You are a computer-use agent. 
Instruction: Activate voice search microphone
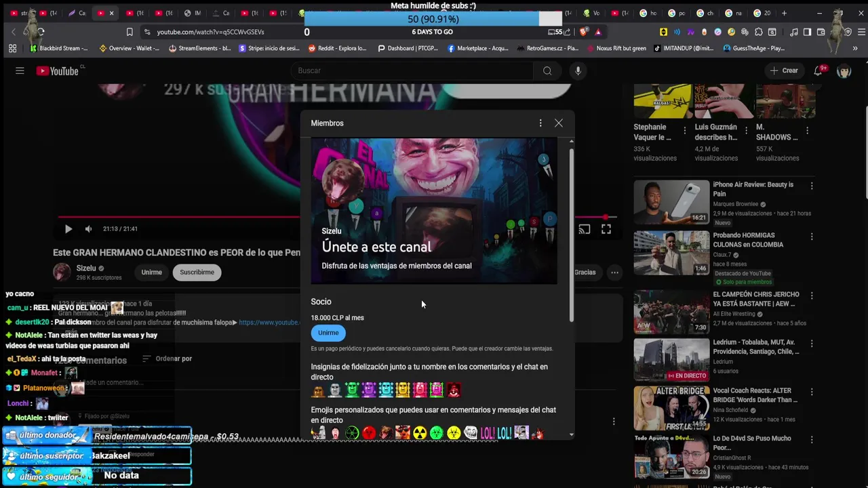click(578, 70)
